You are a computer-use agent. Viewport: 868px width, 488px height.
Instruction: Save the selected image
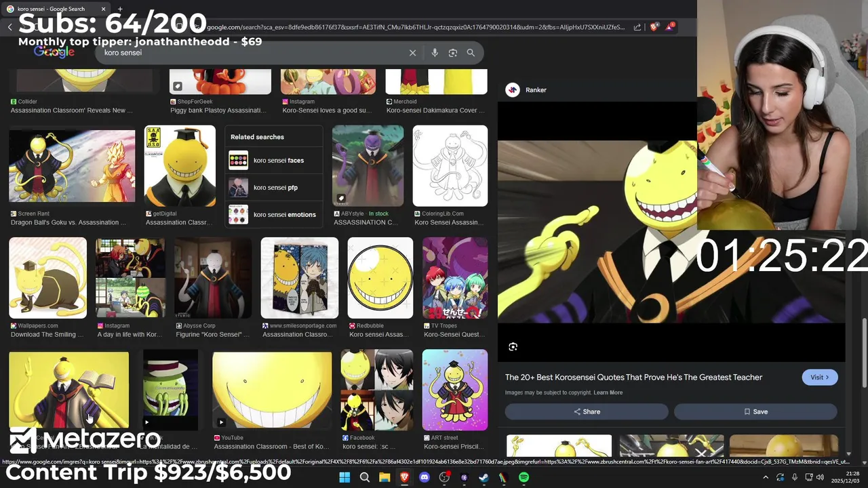(755, 411)
